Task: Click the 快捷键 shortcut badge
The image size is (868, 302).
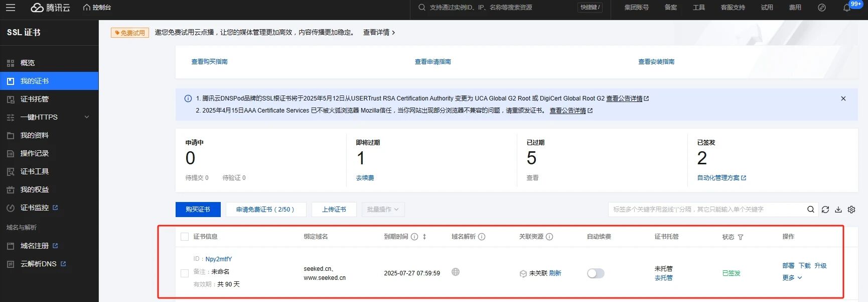Action: point(590,8)
